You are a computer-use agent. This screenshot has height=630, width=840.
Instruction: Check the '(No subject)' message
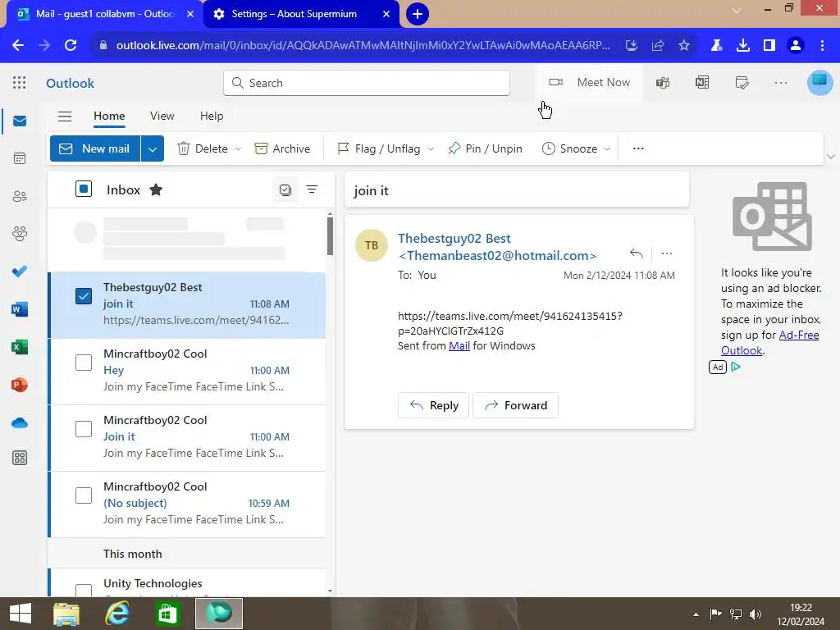(84, 495)
